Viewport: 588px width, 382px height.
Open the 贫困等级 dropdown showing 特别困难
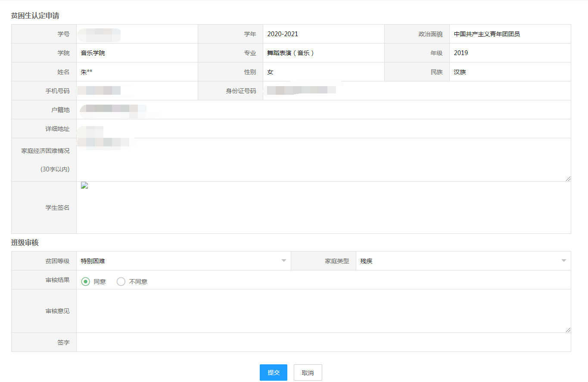(184, 261)
